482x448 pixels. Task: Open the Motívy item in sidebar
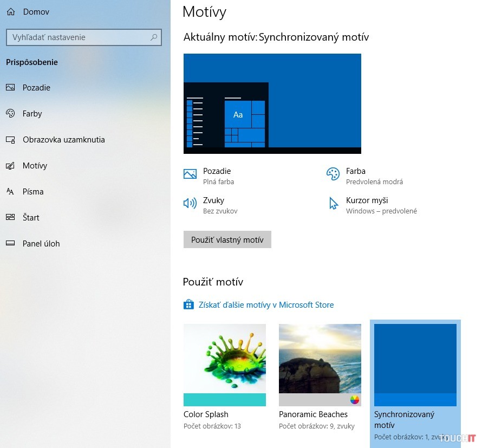(x=35, y=166)
